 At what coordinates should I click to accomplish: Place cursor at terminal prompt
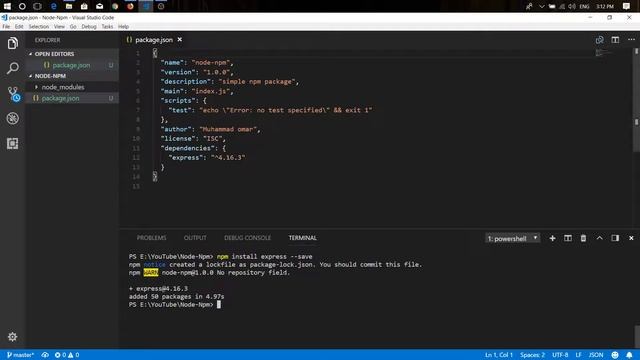(x=219, y=304)
